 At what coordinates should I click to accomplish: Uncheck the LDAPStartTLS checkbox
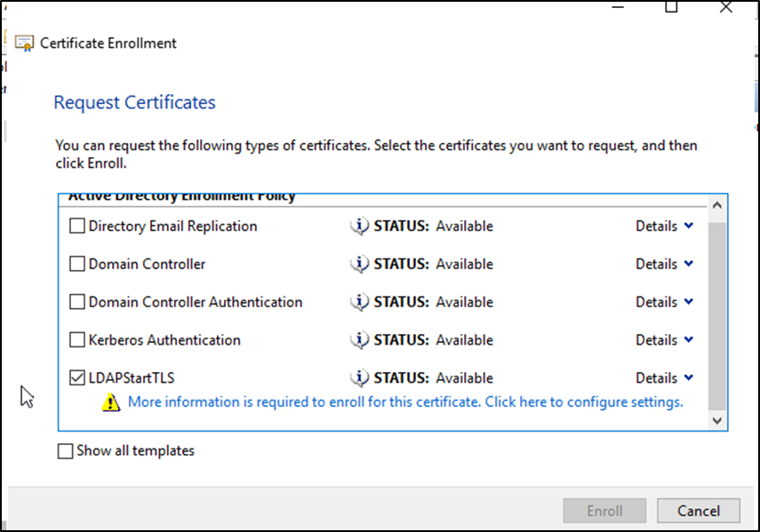[77, 378]
